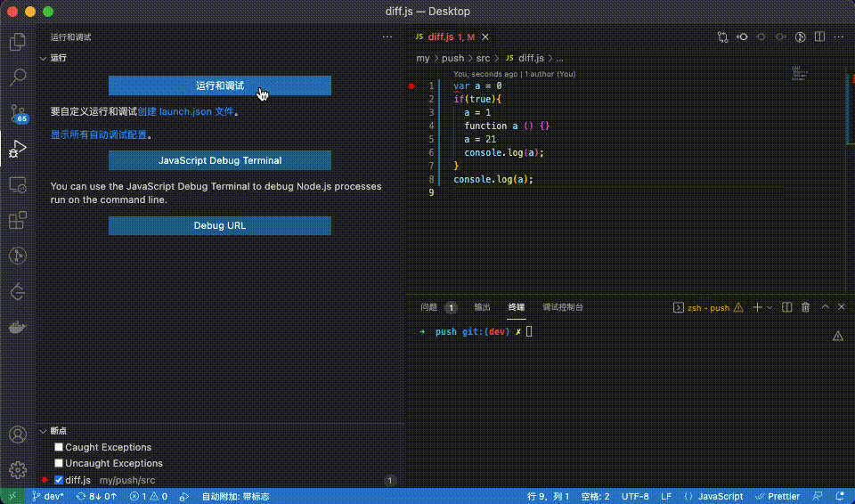Close the bottom panel

842,307
